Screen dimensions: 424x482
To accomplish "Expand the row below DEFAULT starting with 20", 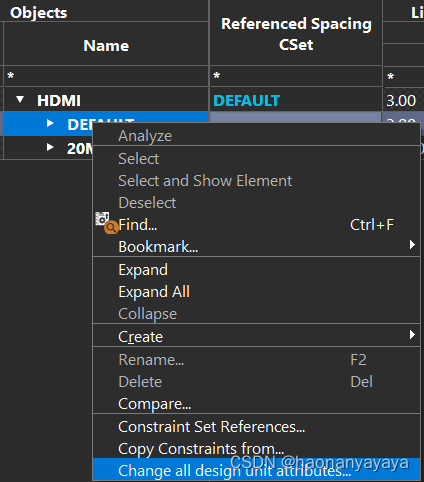I will click(x=50, y=147).
